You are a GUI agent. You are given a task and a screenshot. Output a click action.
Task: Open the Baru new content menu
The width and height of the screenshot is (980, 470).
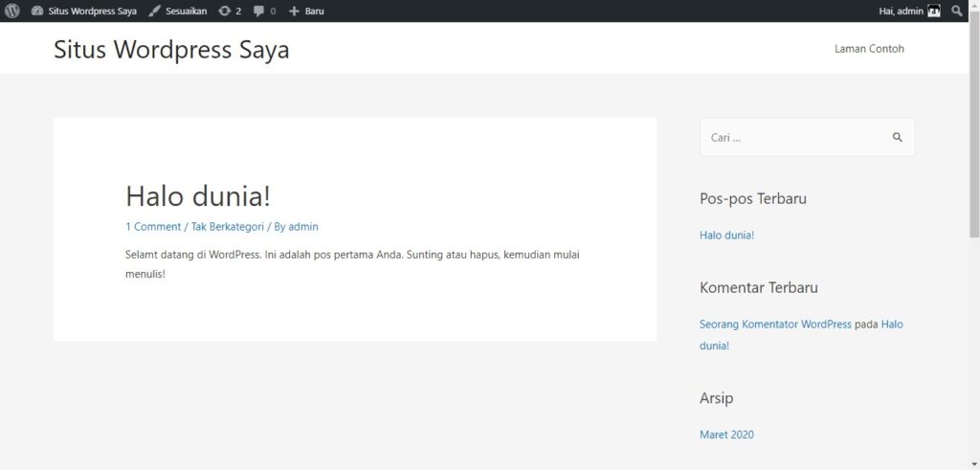314,11
